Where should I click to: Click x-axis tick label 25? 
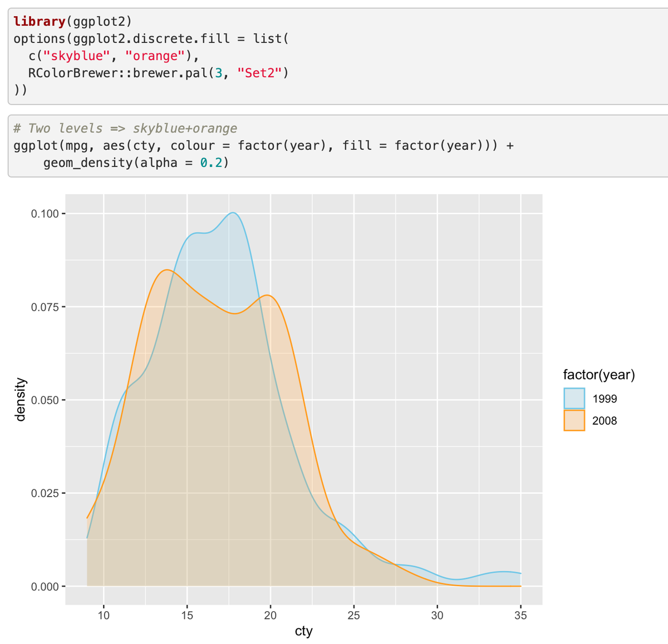tap(354, 615)
